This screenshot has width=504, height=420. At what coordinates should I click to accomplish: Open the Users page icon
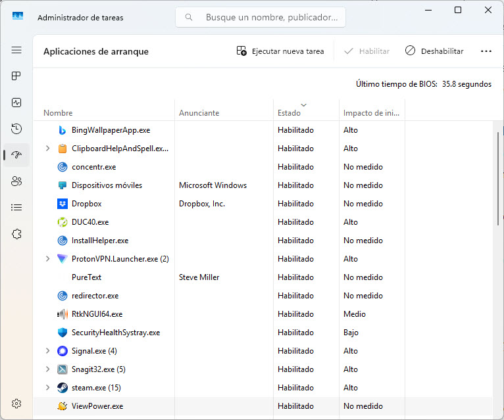[16, 181]
